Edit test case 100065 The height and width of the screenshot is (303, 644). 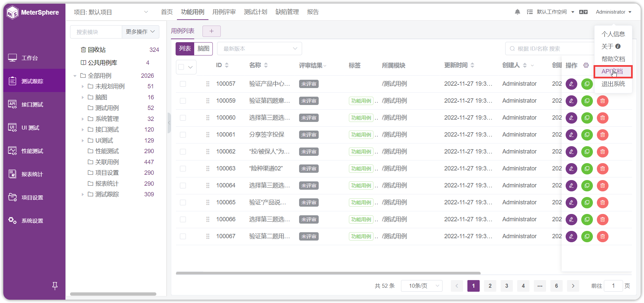click(571, 203)
